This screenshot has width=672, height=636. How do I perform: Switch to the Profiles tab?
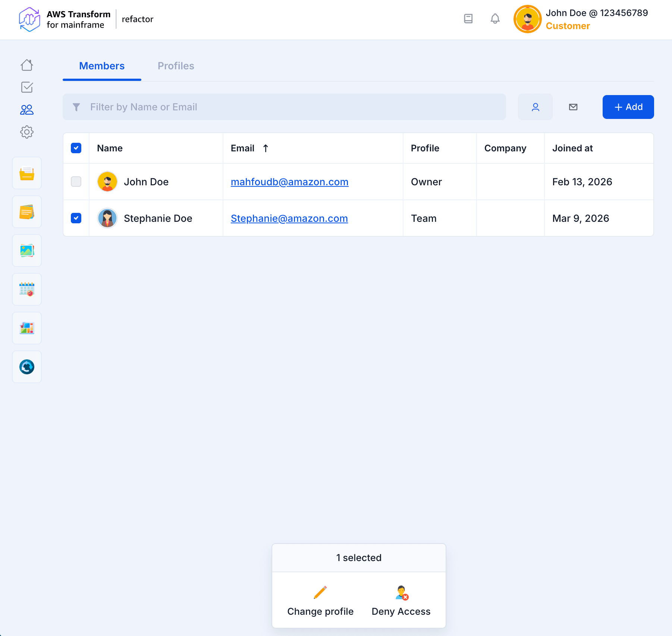tap(176, 66)
